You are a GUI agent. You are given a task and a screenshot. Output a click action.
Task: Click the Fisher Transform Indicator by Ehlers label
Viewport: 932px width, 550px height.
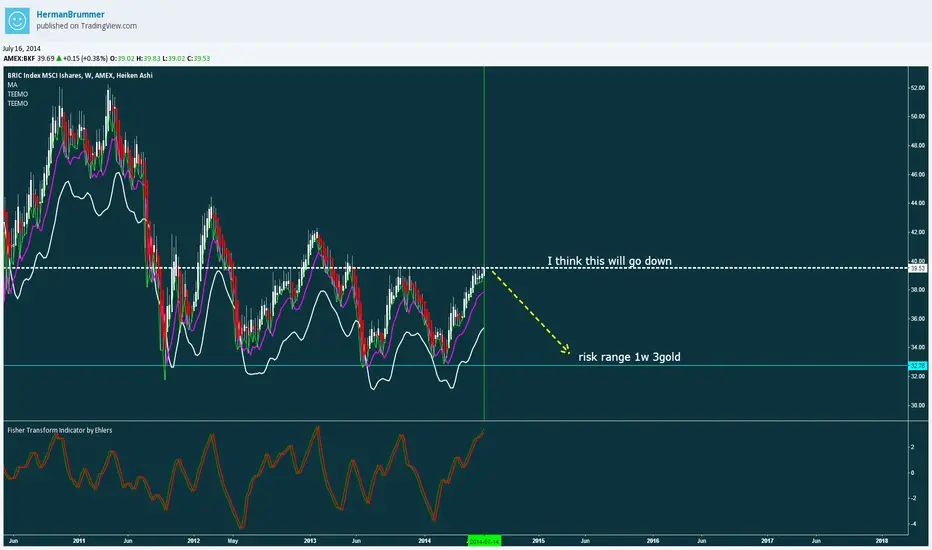click(59, 430)
